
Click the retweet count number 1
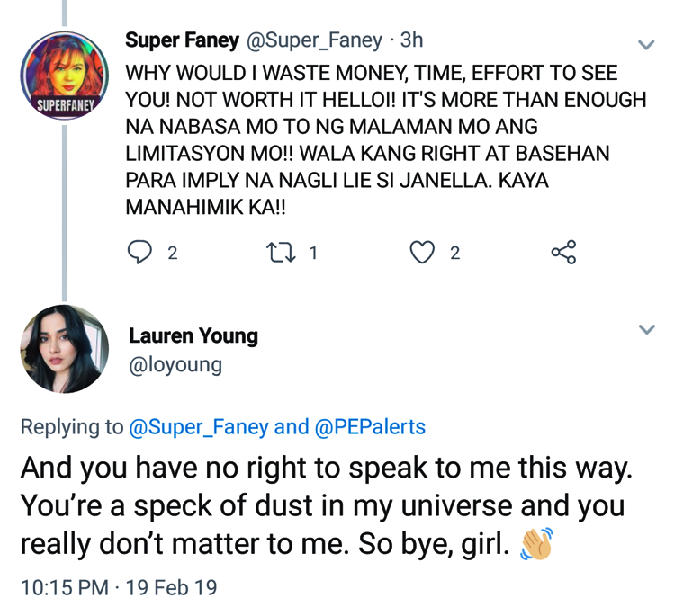click(313, 253)
